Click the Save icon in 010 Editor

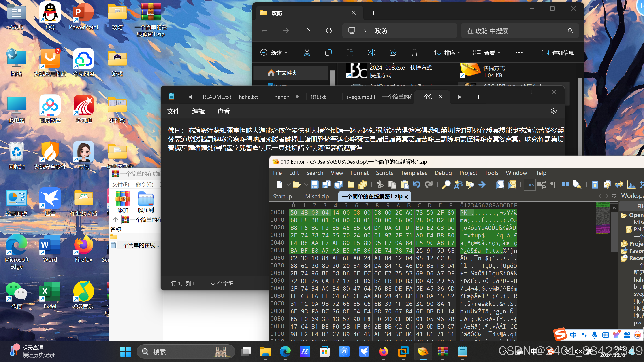click(314, 185)
